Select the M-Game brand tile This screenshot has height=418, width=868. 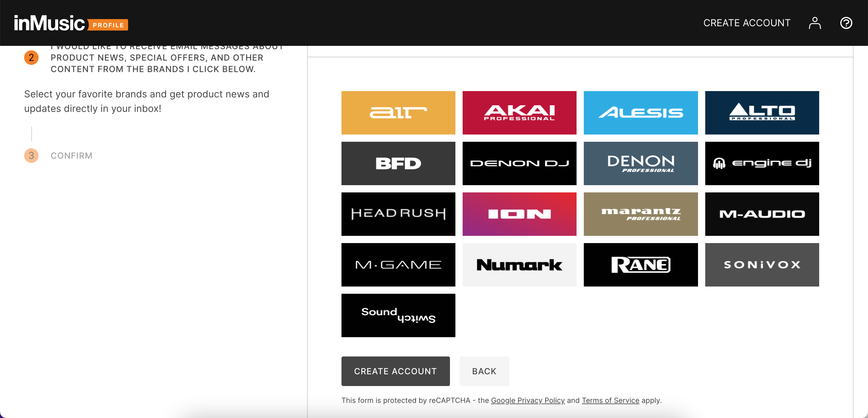coord(398,264)
